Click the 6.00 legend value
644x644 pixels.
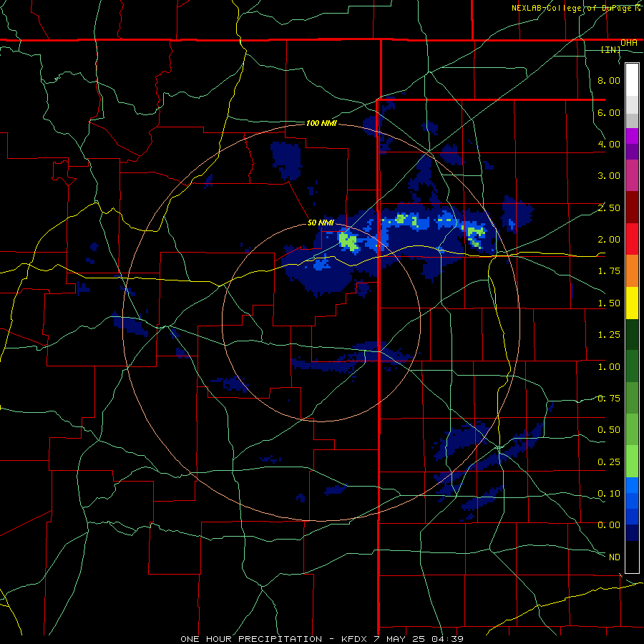point(609,112)
